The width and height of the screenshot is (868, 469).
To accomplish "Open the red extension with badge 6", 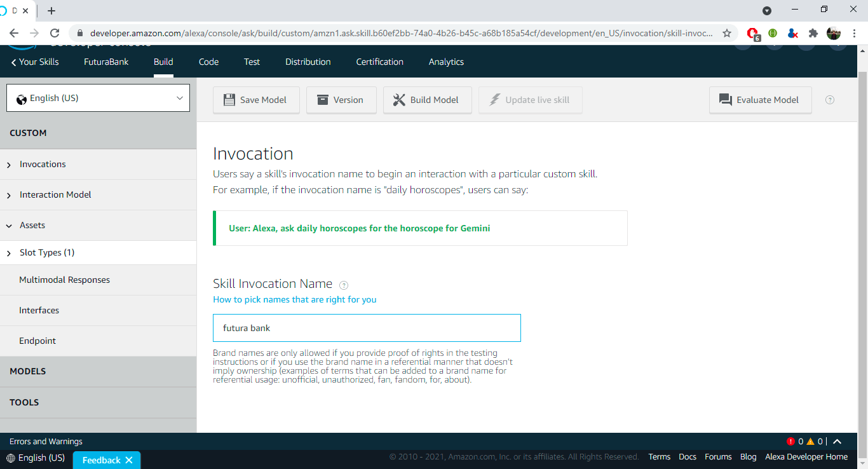I will click(753, 33).
